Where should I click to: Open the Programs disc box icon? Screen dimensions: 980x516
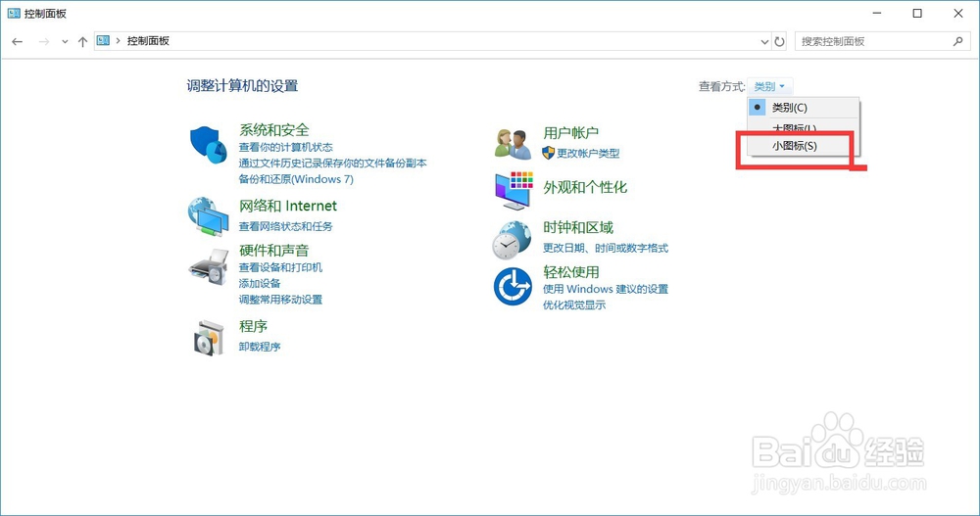coord(209,338)
